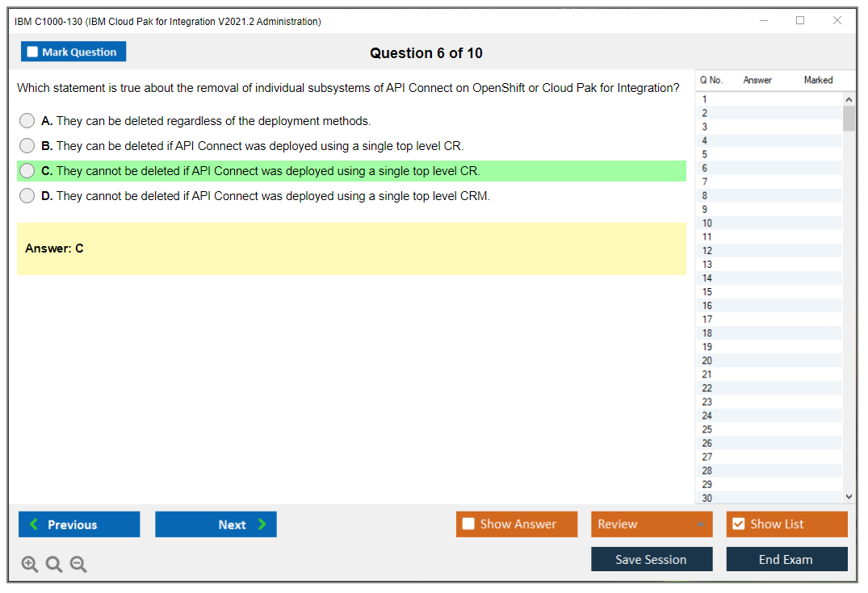The image size is (868, 593).
Task: Click the zoom out magnifier icon
Action: point(78,564)
